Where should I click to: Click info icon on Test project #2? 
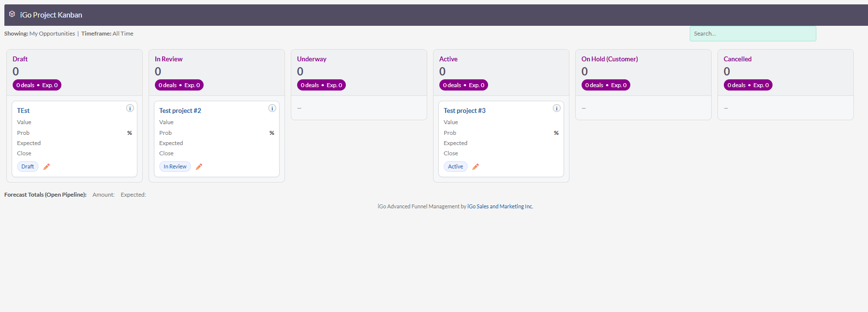pyautogui.click(x=272, y=108)
